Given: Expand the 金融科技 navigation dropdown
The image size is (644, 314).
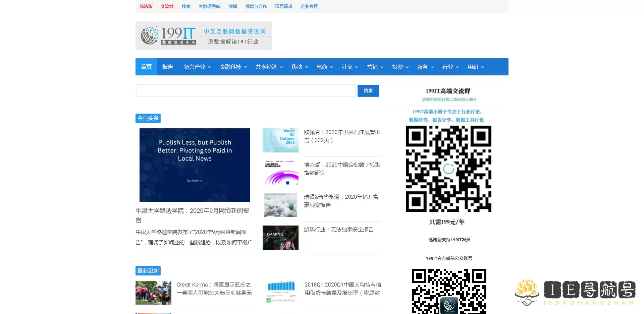Looking at the screenshot, I should pyautogui.click(x=233, y=67).
